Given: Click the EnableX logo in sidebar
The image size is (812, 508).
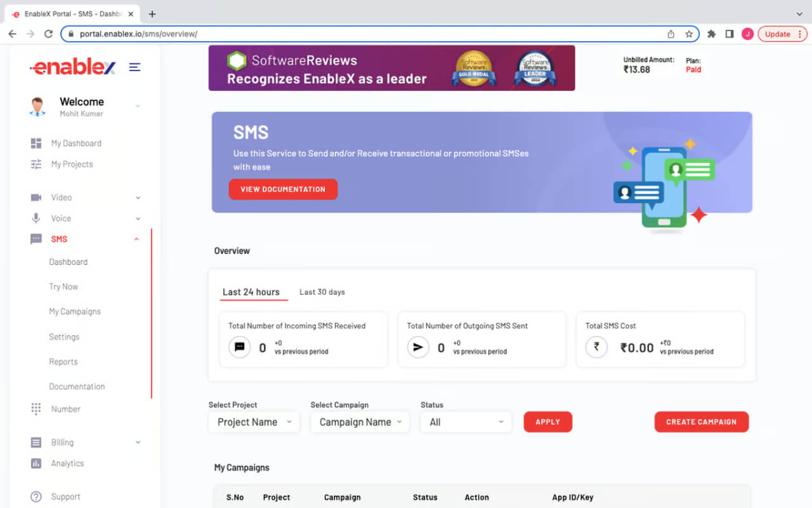Looking at the screenshot, I should click(x=73, y=67).
